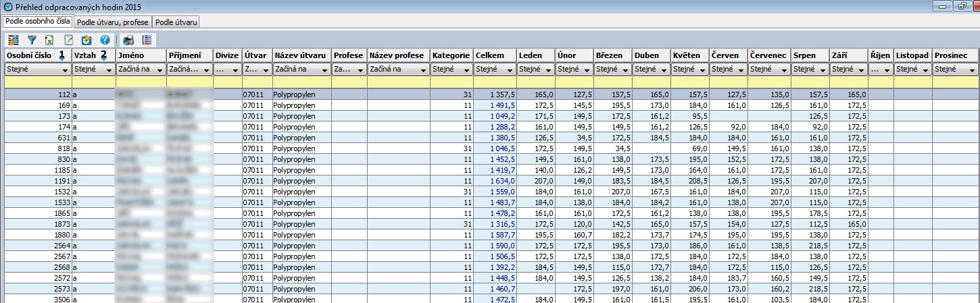Click the yellow filter field under Název útvaru

[301, 82]
